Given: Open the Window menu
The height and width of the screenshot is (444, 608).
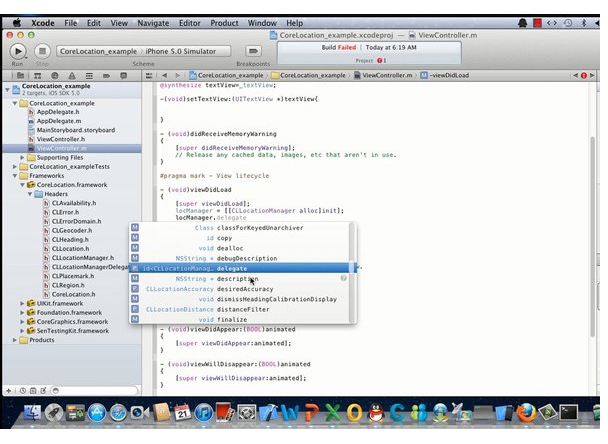Looking at the screenshot, I should [x=262, y=23].
